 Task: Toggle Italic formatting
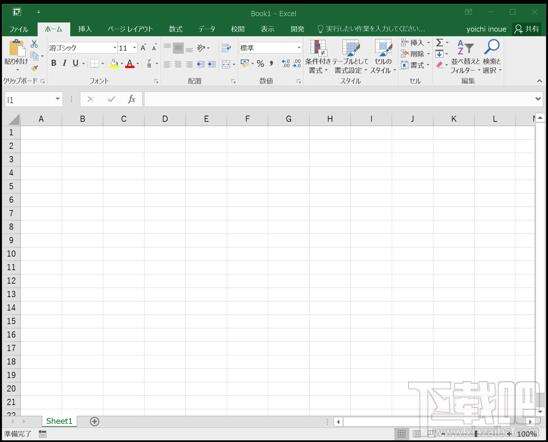(x=65, y=63)
